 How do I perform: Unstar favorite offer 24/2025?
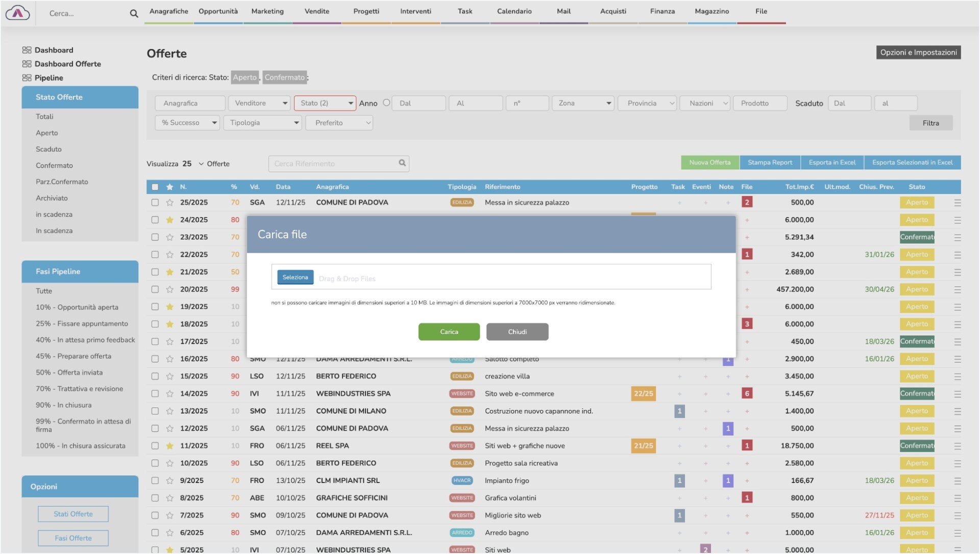(170, 220)
